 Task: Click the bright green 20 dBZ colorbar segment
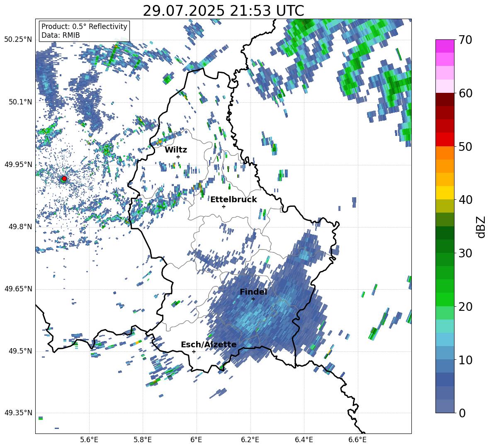click(445, 299)
